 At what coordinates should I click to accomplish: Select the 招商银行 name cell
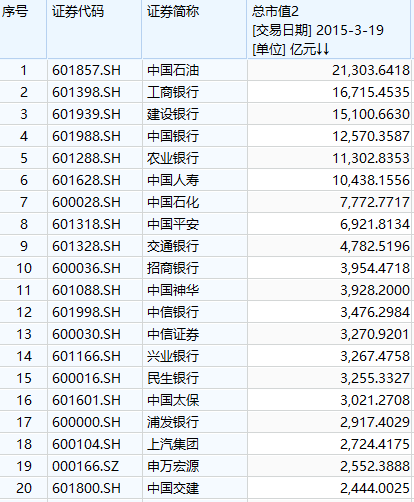tap(195, 268)
